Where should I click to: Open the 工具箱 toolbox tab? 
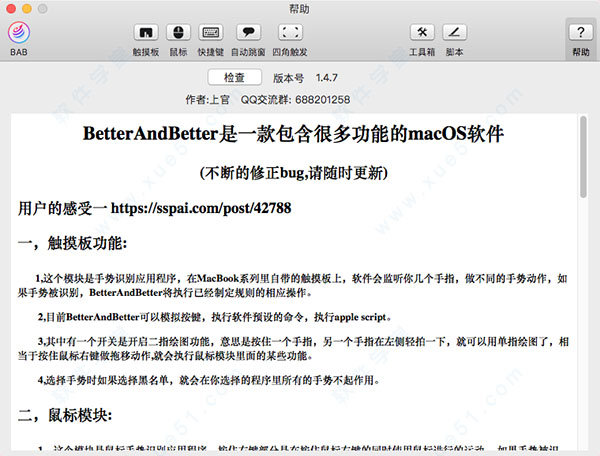click(x=422, y=40)
